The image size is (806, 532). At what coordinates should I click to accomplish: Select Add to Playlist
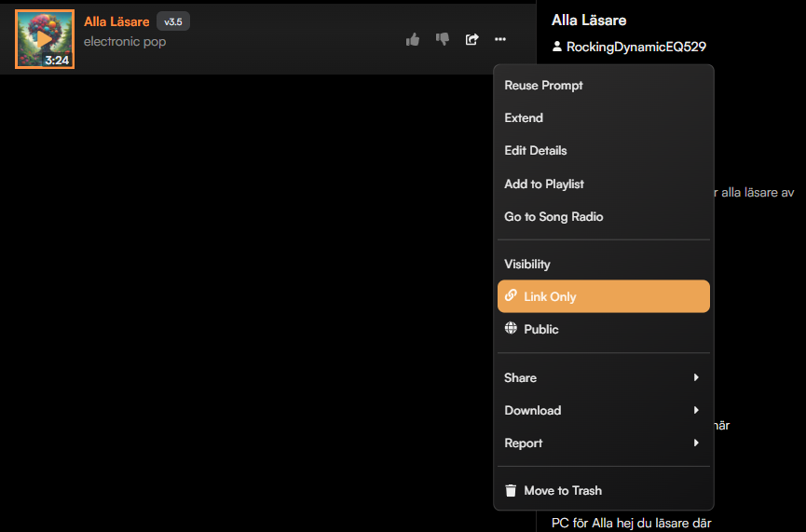point(544,184)
